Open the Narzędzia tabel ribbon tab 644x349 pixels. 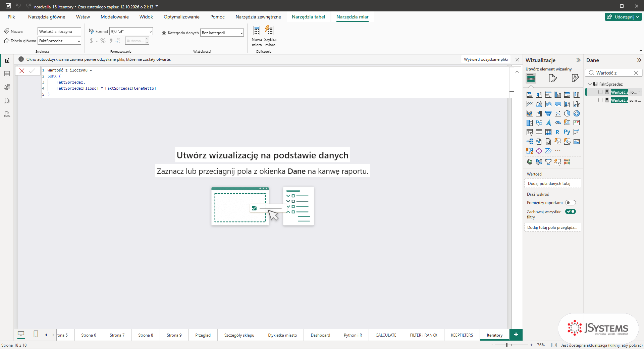click(308, 17)
